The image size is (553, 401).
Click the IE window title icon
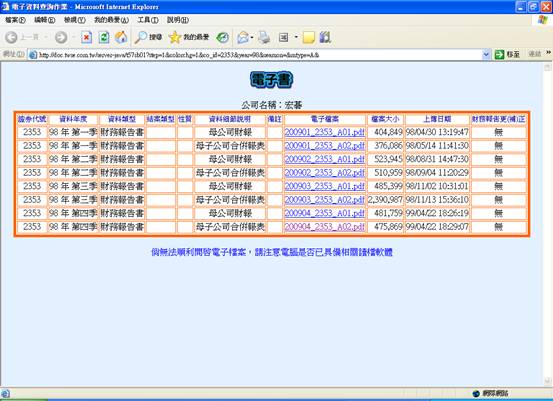(5, 6)
